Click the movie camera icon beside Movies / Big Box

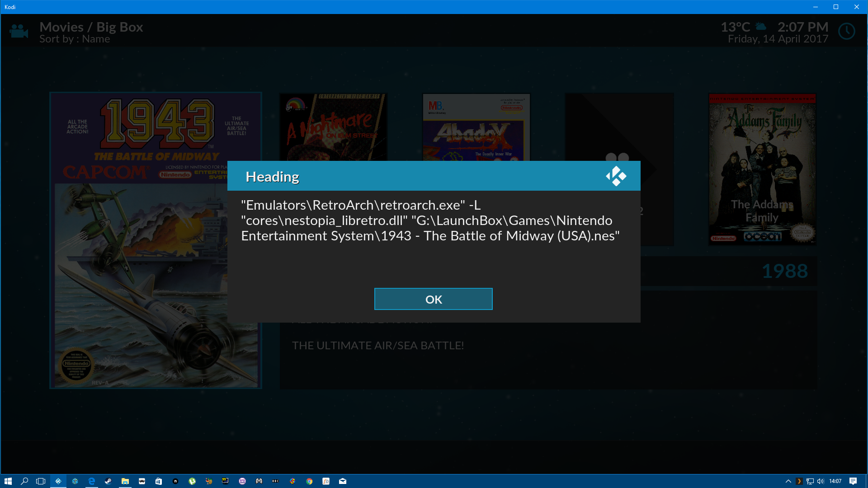tap(19, 31)
